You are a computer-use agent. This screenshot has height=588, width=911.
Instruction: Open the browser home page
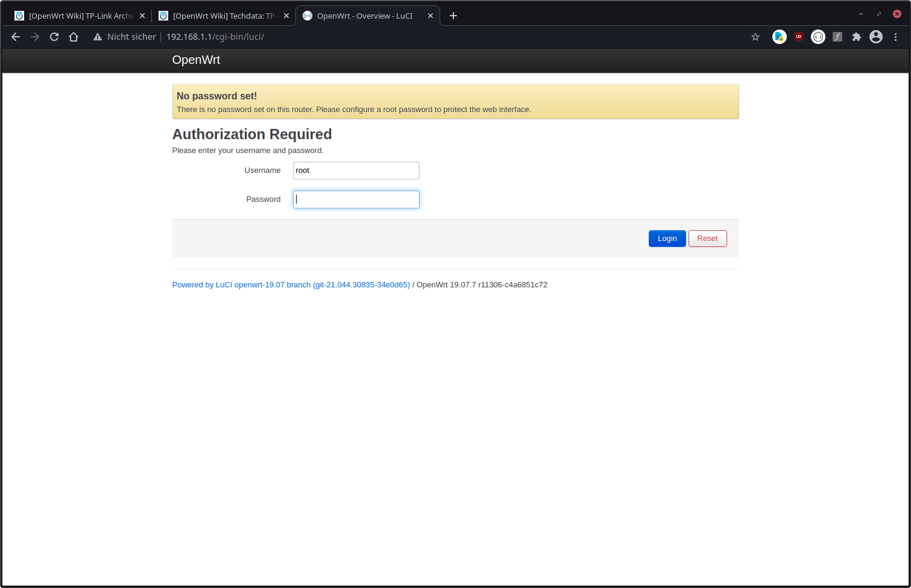[x=74, y=37]
